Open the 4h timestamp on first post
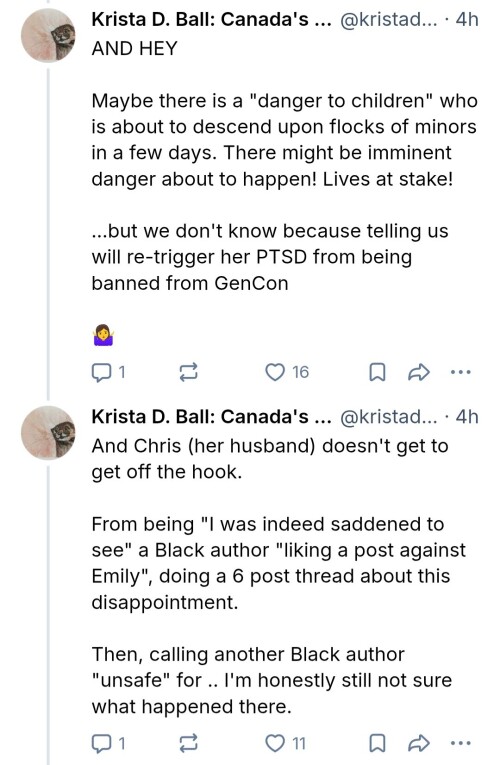 click(466, 20)
